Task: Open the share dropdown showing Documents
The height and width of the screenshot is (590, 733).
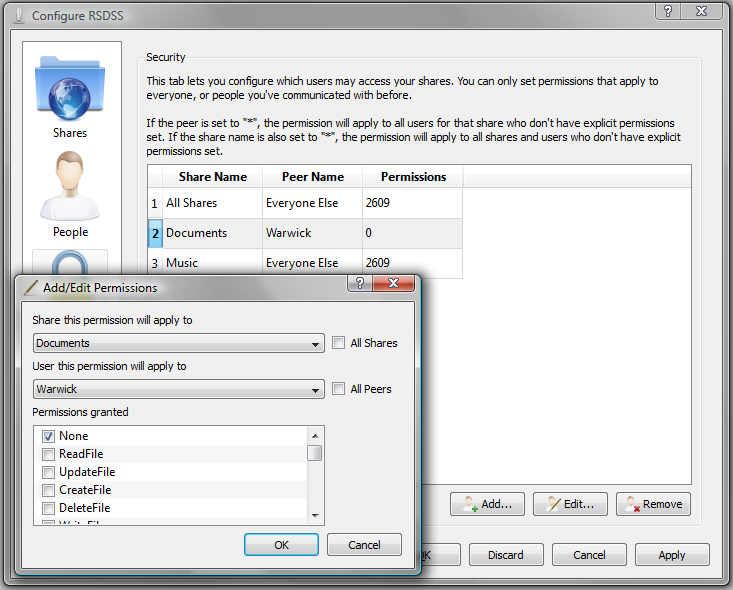Action: [x=178, y=343]
